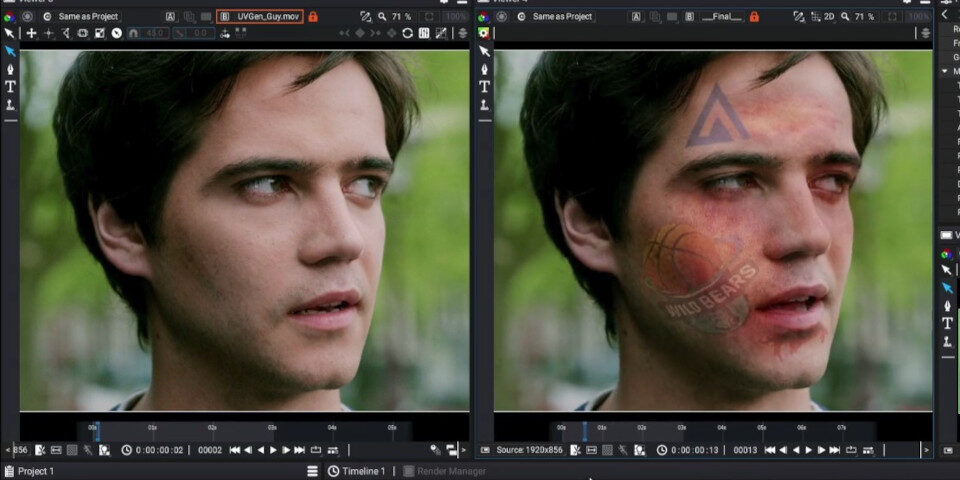Viewport: 960px width, 480px height.
Task: Toggle the lock on UVGen_Guy.mov source
Action: 313,17
